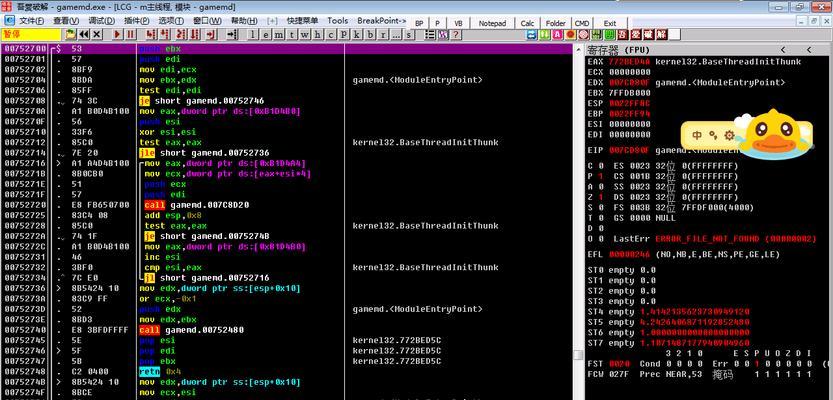Select the call gamemd.007C8D20 instruction line
The image size is (833, 400).
(197, 205)
